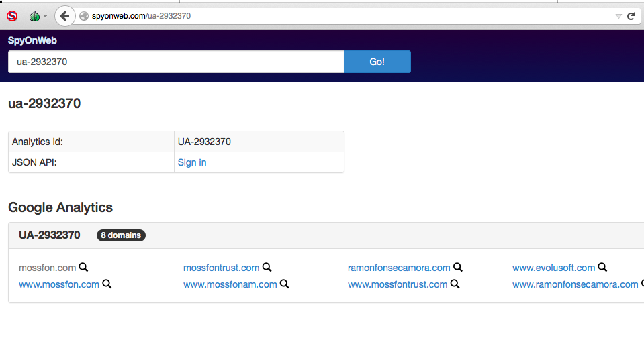Click the ua-2932370 search field

coord(176,62)
